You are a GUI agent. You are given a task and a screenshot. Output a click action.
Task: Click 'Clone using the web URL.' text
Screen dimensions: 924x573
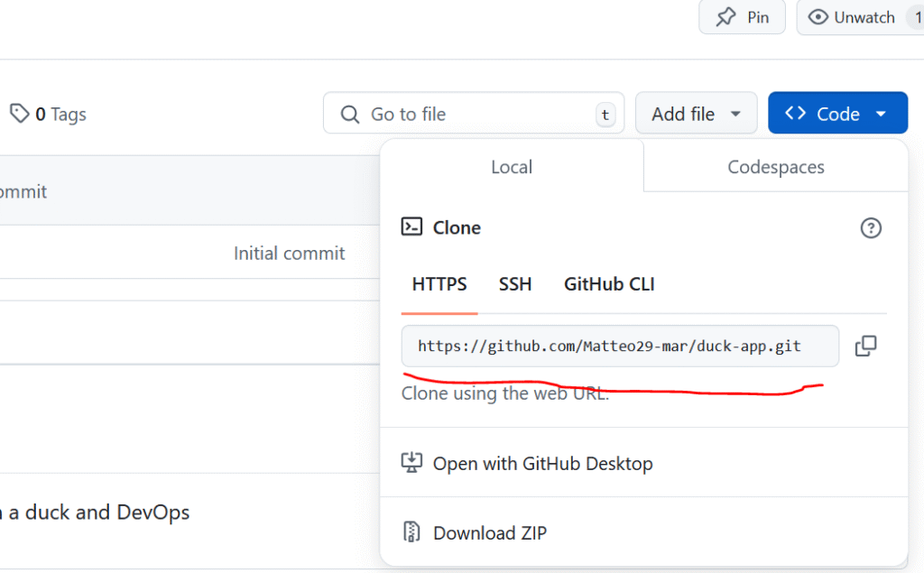(x=505, y=393)
